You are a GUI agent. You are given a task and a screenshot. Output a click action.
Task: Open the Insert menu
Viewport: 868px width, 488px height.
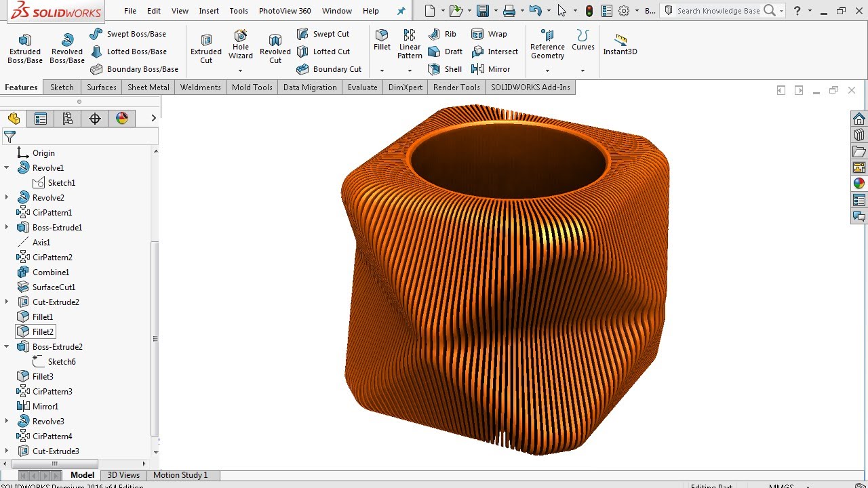(209, 11)
